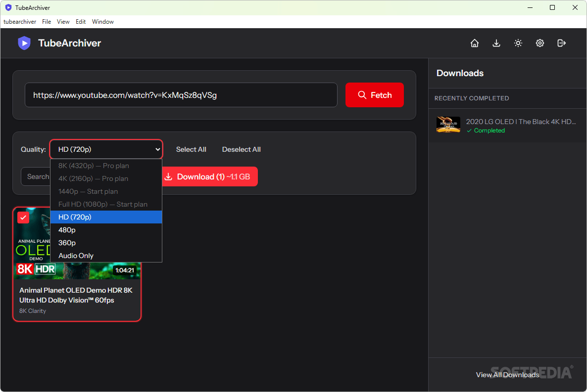Maximize the TubeArchiver window
This screenshot has height=392, width=587.
(552, 7)
